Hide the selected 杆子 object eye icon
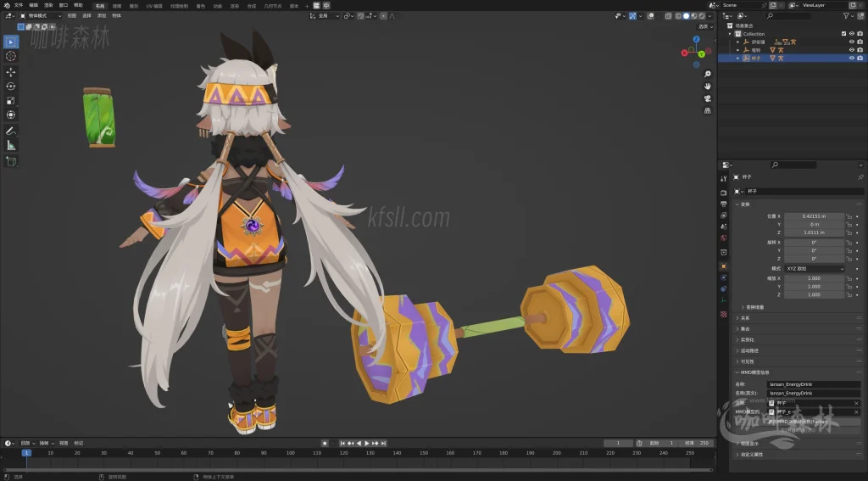Image resolution: width=868 pixels, height=481 pixels. point(852,59)
